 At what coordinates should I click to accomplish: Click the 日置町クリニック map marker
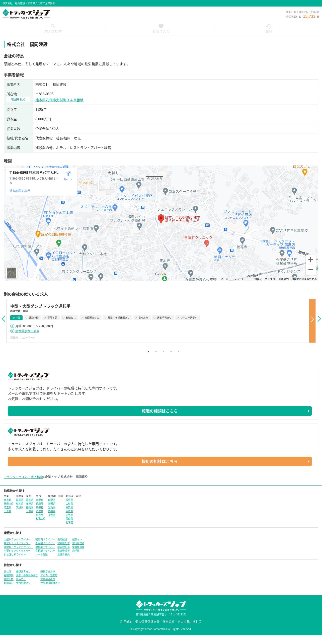[207, 243]
